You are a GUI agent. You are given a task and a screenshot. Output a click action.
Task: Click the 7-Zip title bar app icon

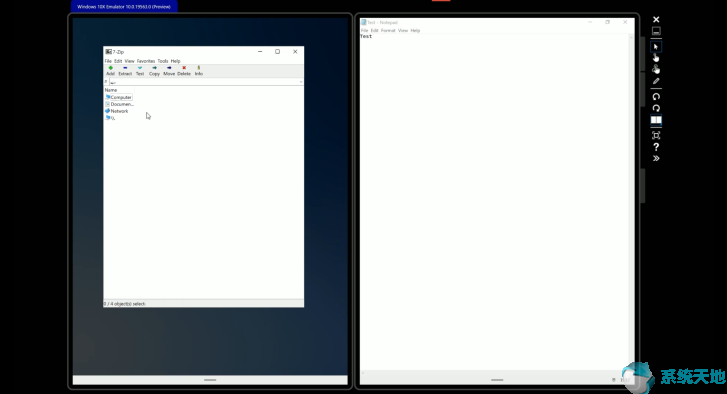(x=108, y=52)
